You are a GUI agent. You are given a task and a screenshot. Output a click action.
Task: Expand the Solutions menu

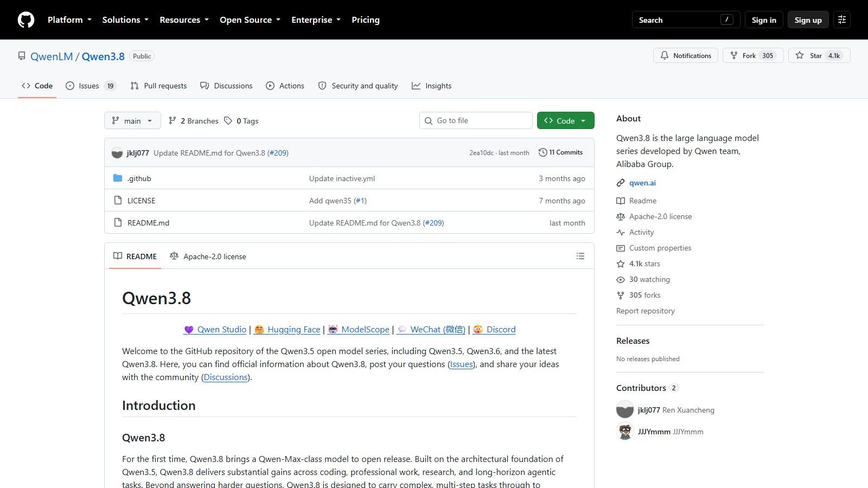[x=125, y=20]
